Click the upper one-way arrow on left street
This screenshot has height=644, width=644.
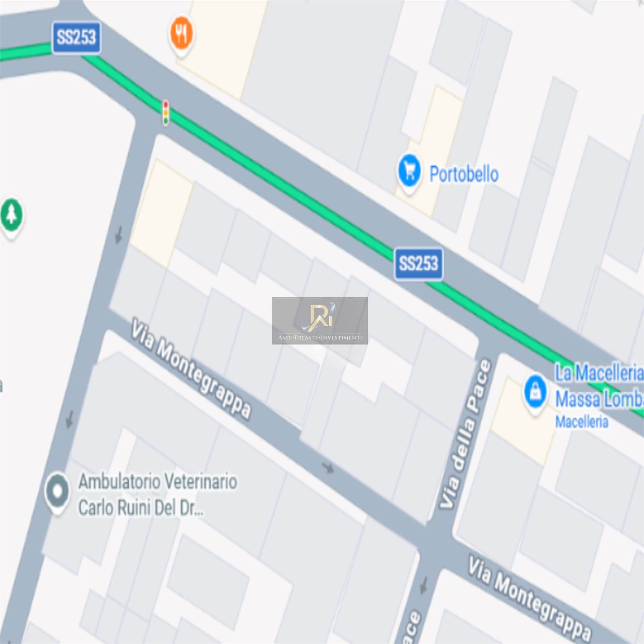click(118, 235)
